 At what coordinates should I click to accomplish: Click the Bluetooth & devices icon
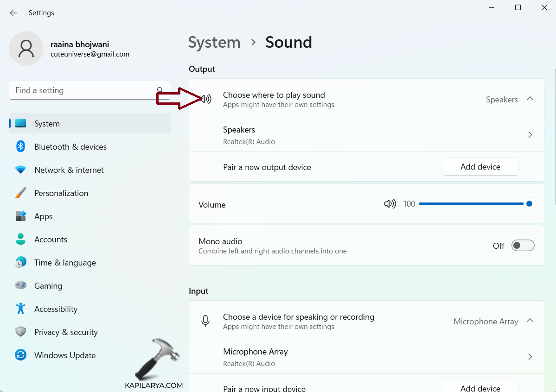(20, 147)
